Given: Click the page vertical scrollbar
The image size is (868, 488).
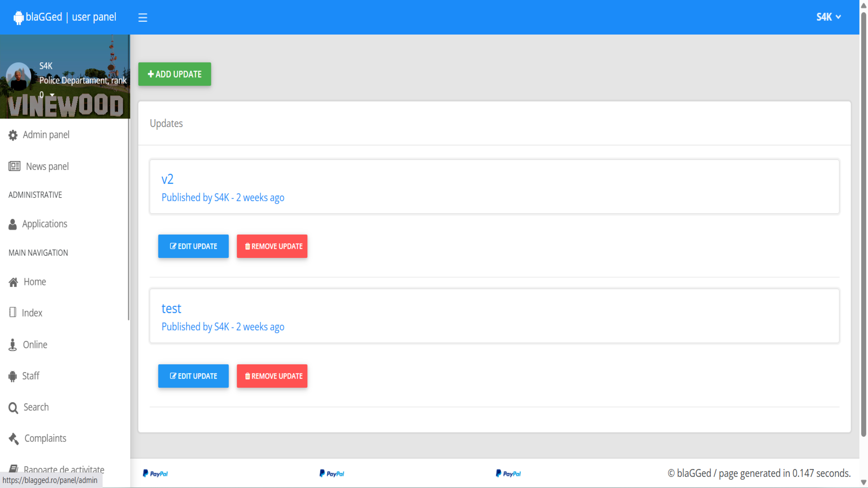Looking at the screenshot, I should (863, 224).
